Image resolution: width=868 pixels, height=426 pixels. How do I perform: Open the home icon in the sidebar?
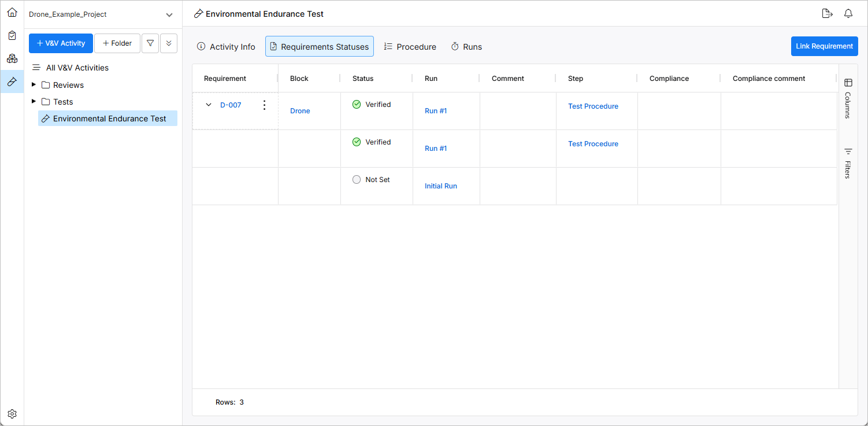click(x=12, y=12)
